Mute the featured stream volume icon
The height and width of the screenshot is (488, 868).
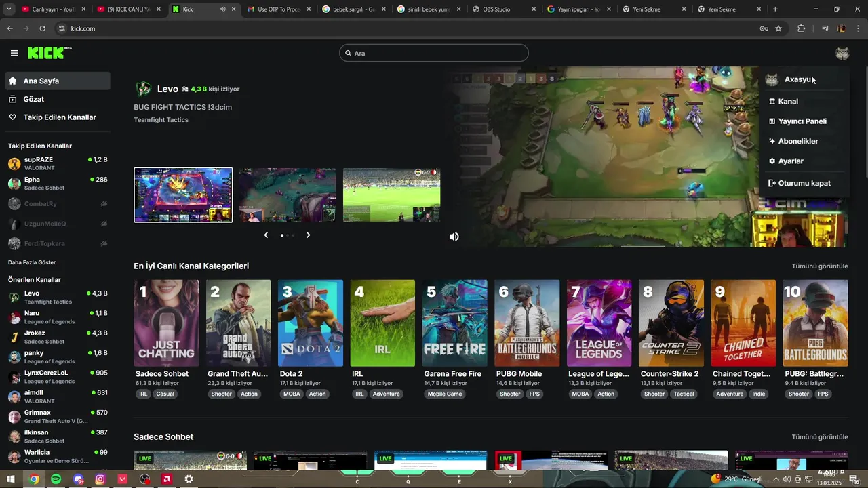click(x=454, y=237)
